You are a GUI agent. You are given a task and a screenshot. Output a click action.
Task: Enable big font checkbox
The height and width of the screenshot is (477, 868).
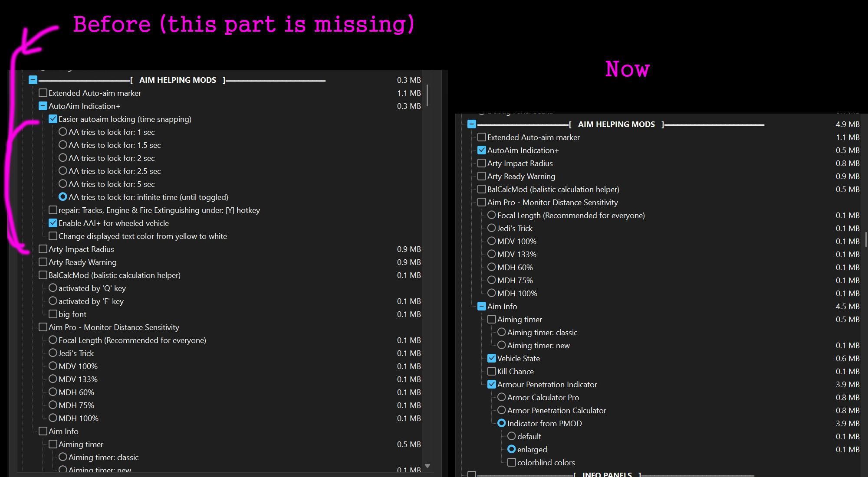53,314
